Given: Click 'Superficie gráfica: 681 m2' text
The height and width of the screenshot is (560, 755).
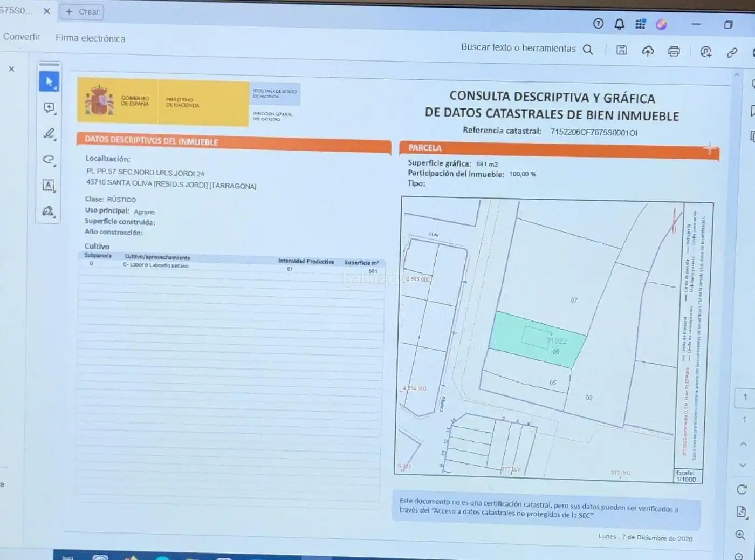Looking at the screenshot, I should tap(452, 163).
